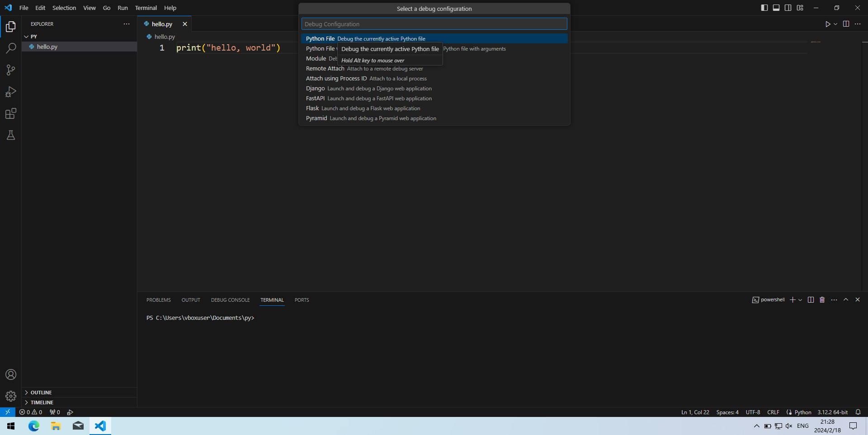Open errors and warnings status item

click(x=31, y=412)
